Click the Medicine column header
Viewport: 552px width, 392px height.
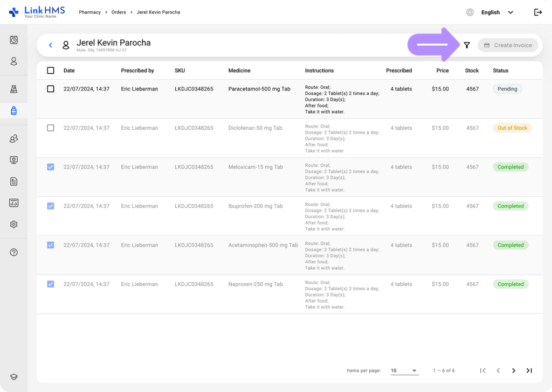239,71
